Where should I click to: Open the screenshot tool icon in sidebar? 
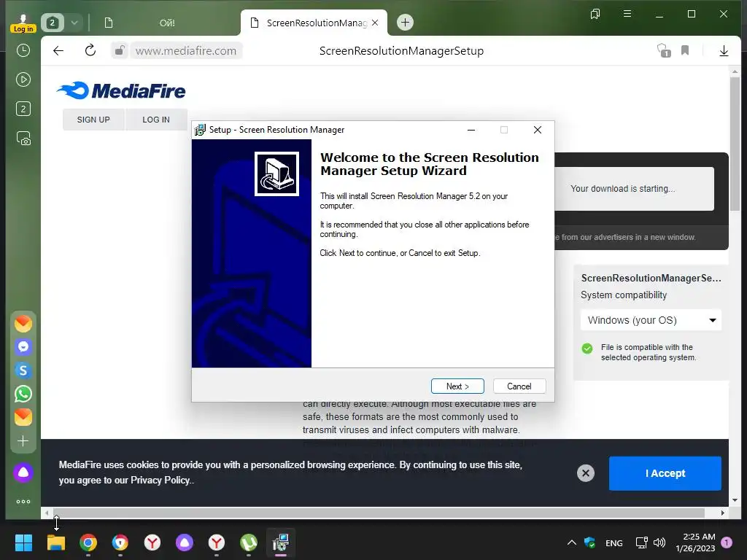pyautogui.click(x=23, y=138)
